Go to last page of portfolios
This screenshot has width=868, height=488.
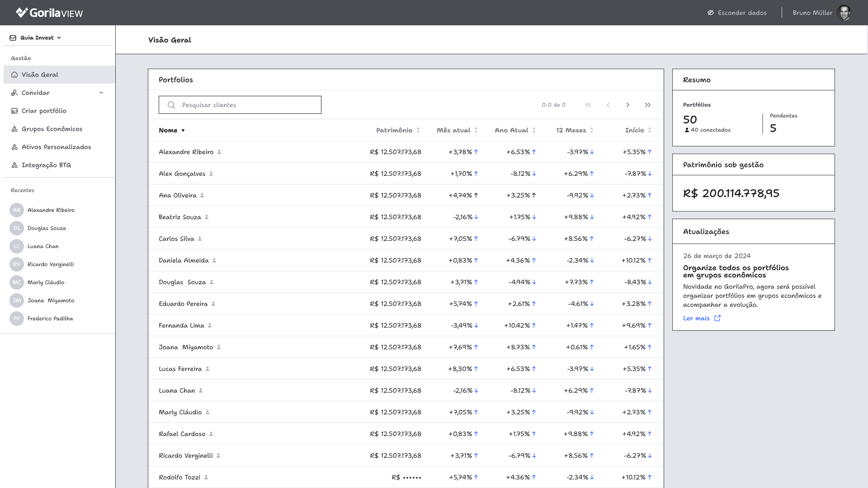coord(648,105)
